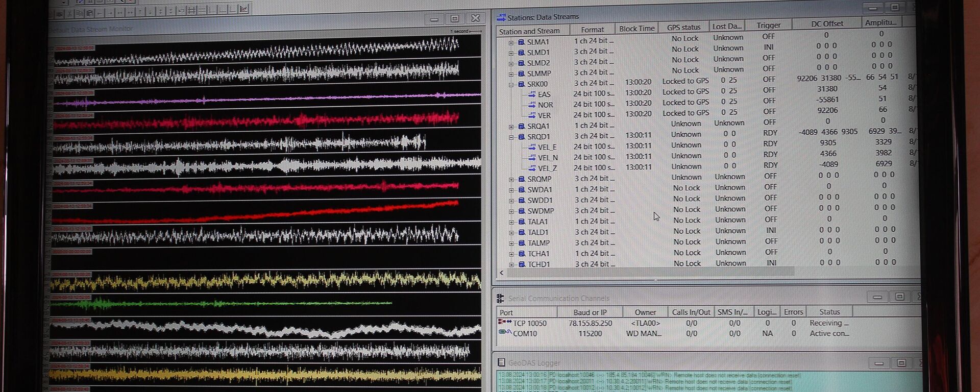Click the Baud or IP column header
Image resolution: width=980 pixels, height=392 pixels.
(x=590, y=312)
